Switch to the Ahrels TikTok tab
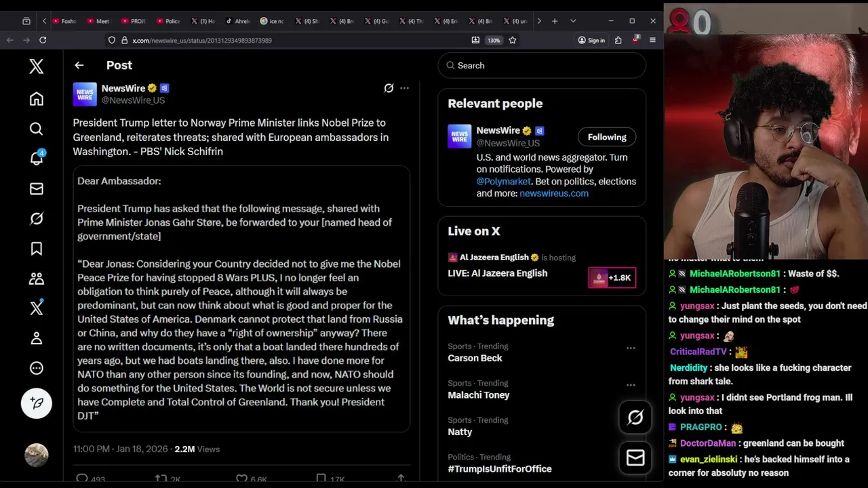868x488 pixels. 238,21
